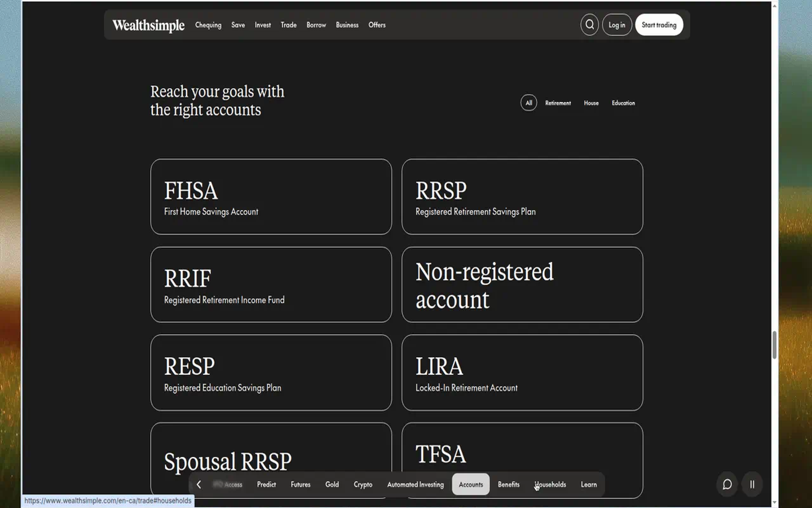Select the Accounts tab in bottom nav
This screenshot has height=508, width=812.
click(471, 484)
